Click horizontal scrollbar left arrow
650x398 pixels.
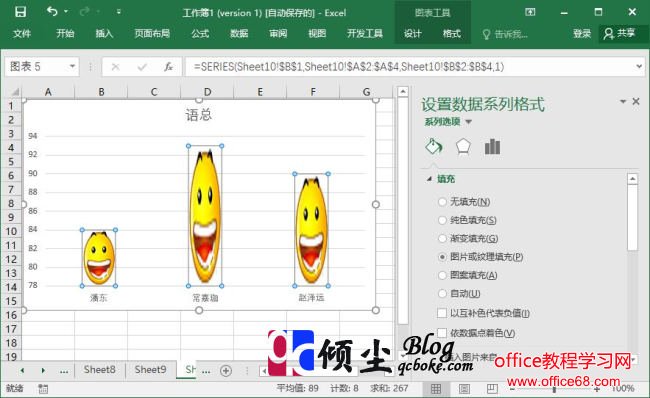(264, 371)
